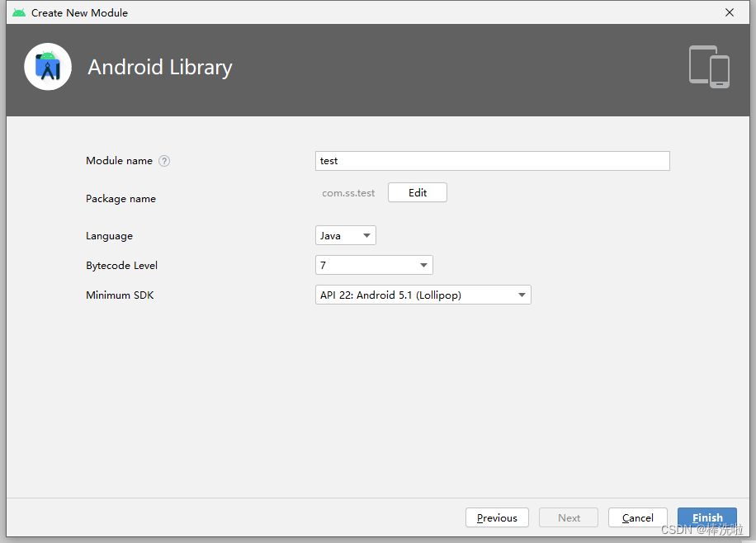
Task: Click the phone and tablet device icon
Action: 709,67
